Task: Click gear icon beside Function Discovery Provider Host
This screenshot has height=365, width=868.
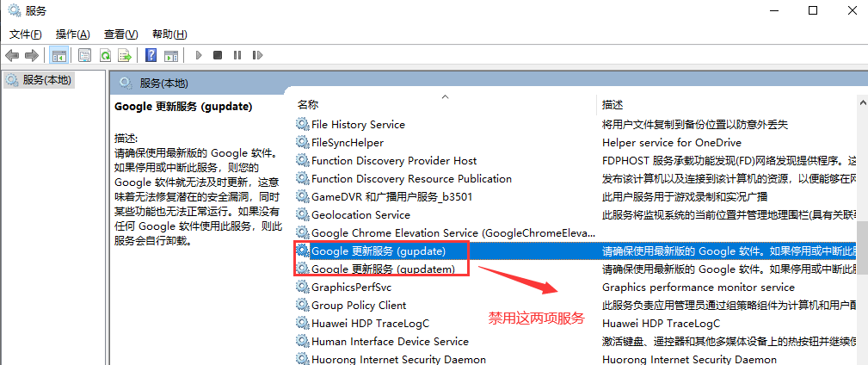Action: tap(302, 161)
